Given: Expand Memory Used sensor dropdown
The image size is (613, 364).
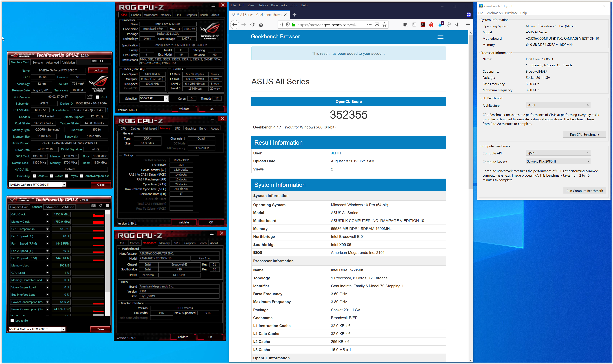Looking at the screenshot, I should click(x=47, y=265).
